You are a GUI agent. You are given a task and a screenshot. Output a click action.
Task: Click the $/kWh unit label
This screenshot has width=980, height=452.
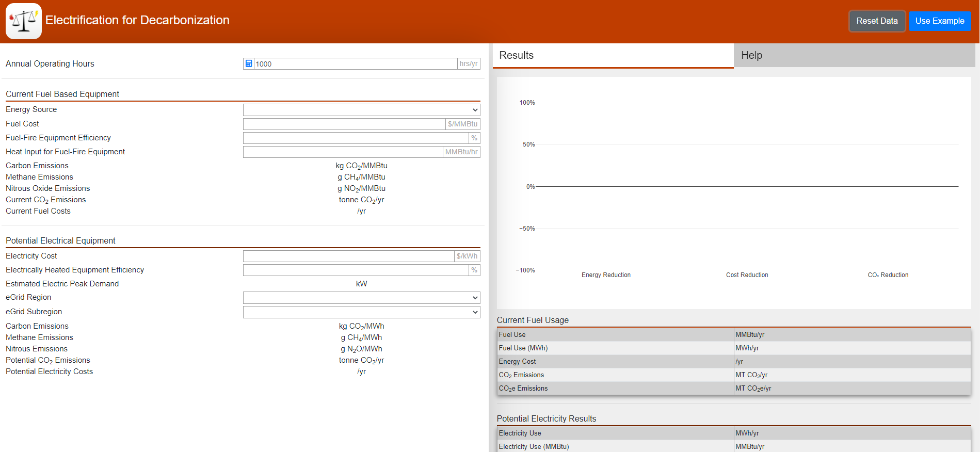(x=467, y=256)
